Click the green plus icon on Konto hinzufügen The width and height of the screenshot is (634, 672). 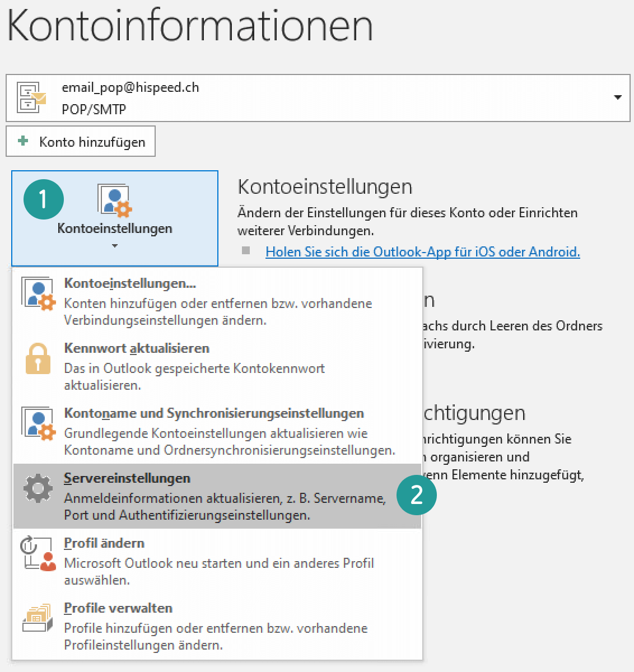pyautogui.click(x=23, y=141)
